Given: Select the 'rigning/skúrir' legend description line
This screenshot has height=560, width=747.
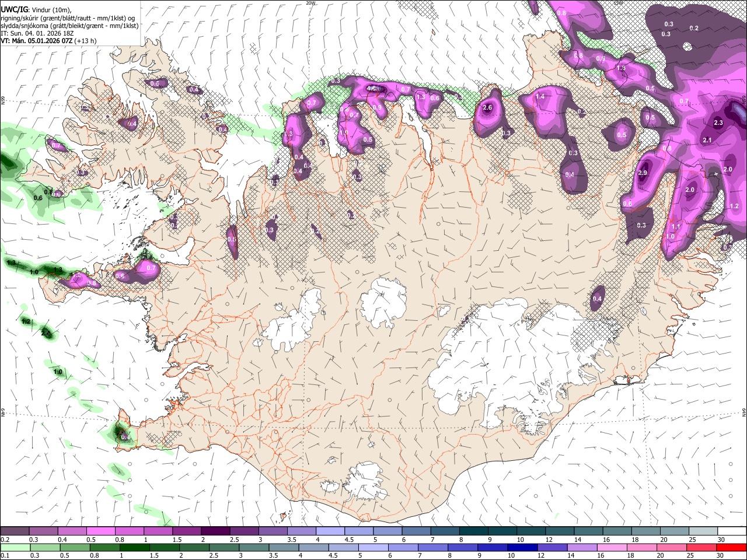Looking at the screenshot, I should click(x=68, y=18).
